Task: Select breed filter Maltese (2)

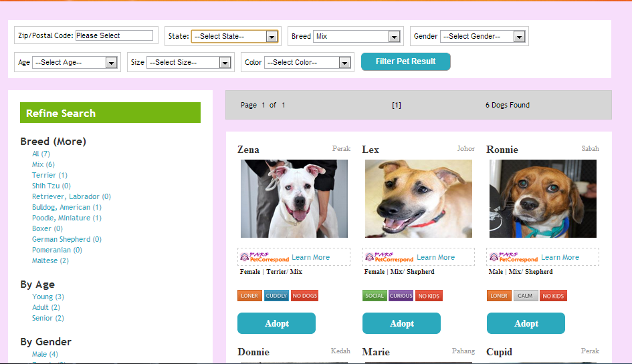Action: tap(50, 260)
